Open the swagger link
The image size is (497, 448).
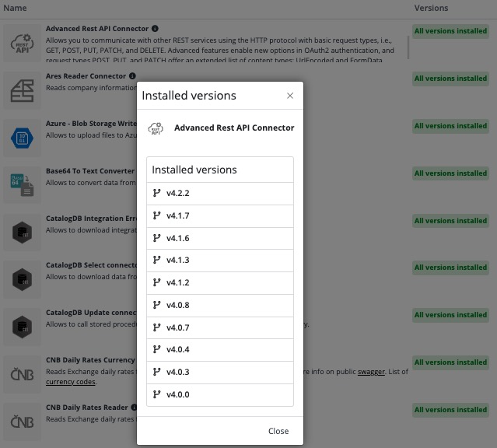pos(369,373)
